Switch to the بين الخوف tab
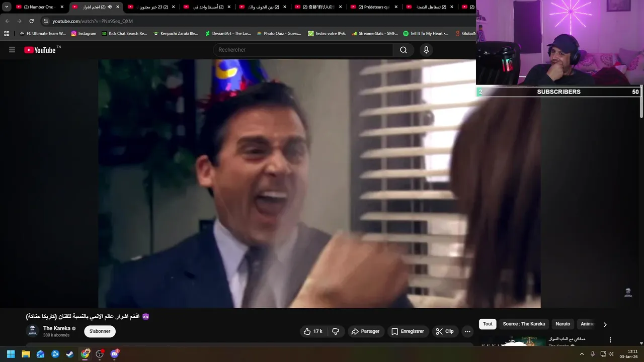 tap(262, 7)
